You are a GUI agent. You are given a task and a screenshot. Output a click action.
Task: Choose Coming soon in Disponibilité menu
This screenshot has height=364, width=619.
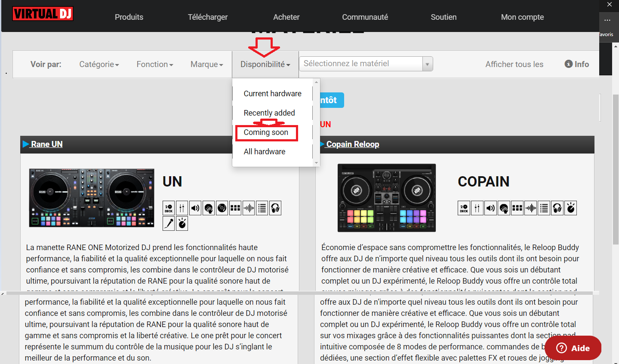click(266, 132)
